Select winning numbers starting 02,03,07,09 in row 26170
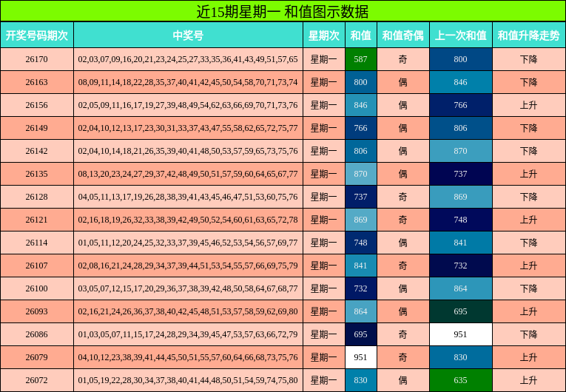This screenshot has height=392, width=566. 188,59
